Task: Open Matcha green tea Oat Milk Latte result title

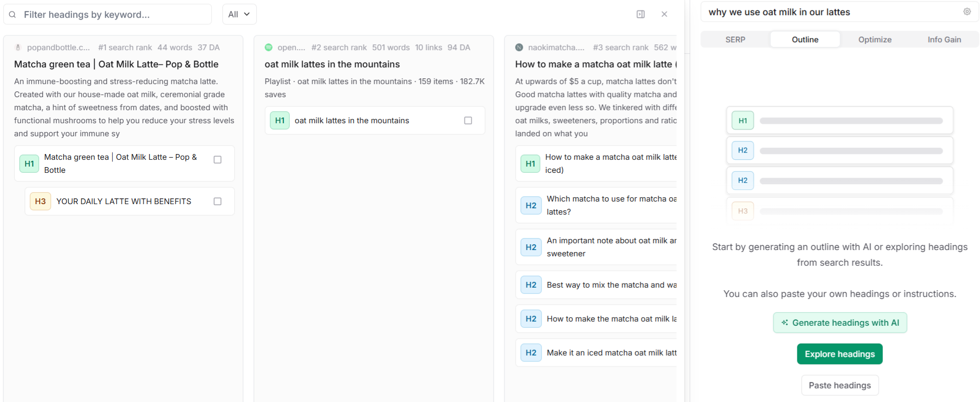Action: point(116,64)
